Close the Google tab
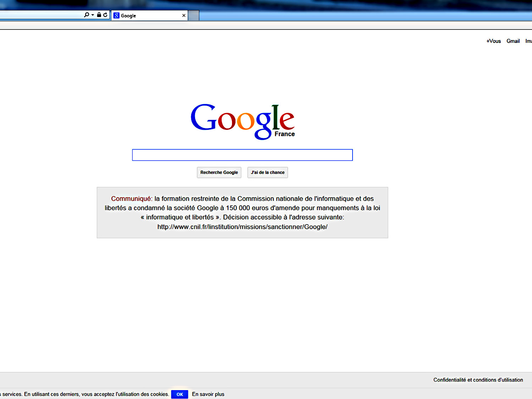The width and height of the screenshot is (532, 399). point(184,16)
